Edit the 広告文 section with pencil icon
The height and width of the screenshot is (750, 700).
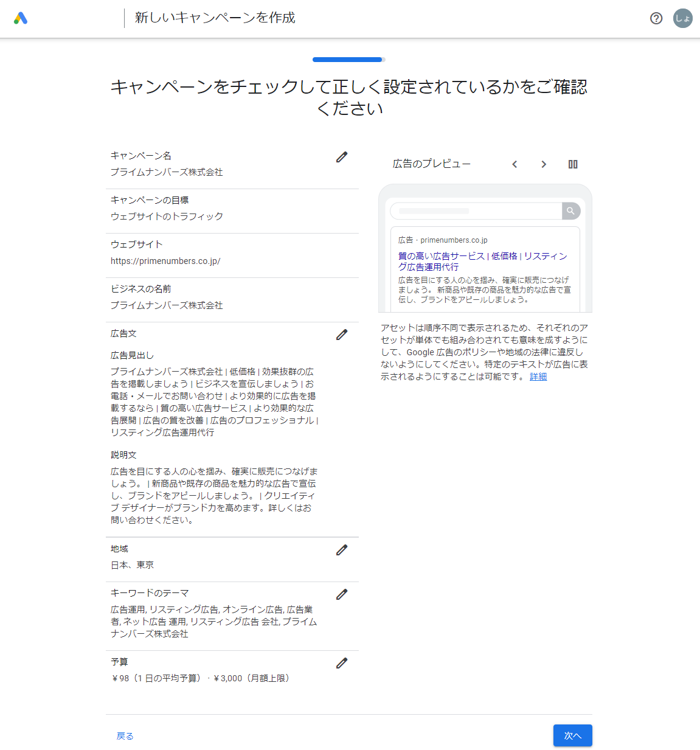(x=342, y=335)
